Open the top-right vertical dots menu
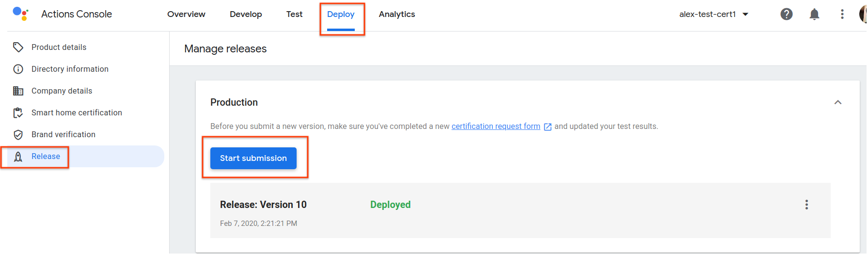This screenshot has width=868, height=255. 842,14
